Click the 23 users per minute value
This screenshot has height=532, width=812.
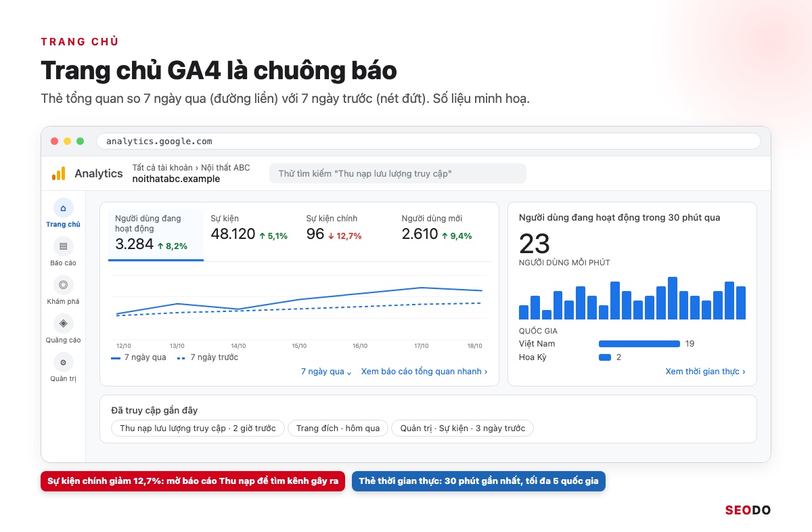[x=535, y=244]
